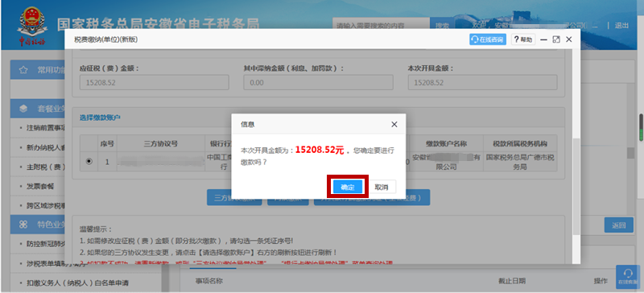Open 新办纳税人 sidebar item

[46, 147]
